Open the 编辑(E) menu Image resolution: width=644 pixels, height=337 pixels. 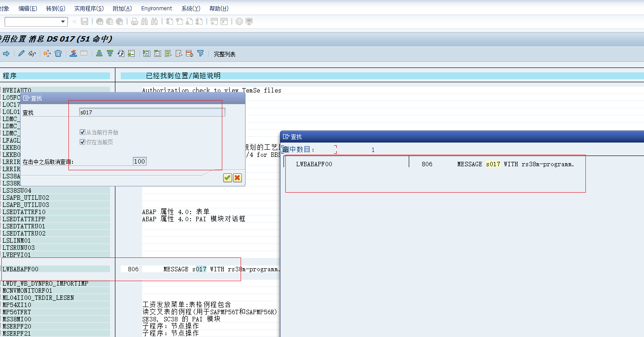pyautogui.click(x=28, y=8)
